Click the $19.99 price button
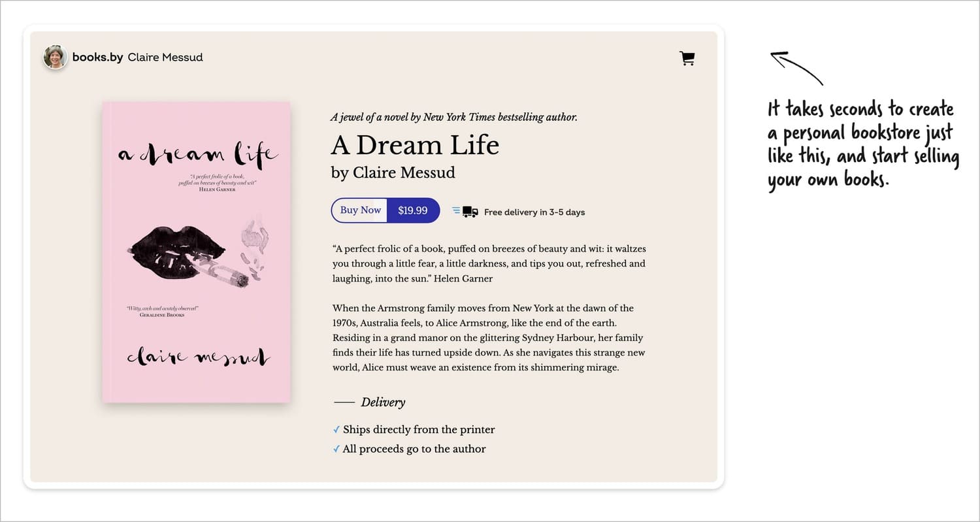 tap(413, 210)
